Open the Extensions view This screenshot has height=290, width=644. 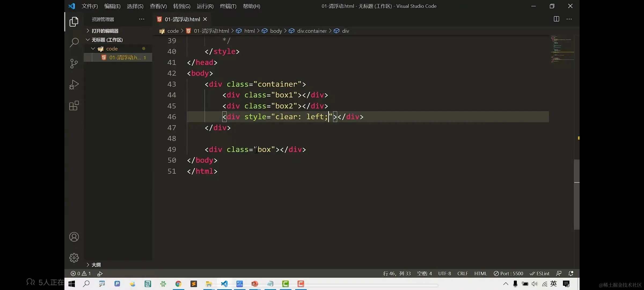pos(74,106)
